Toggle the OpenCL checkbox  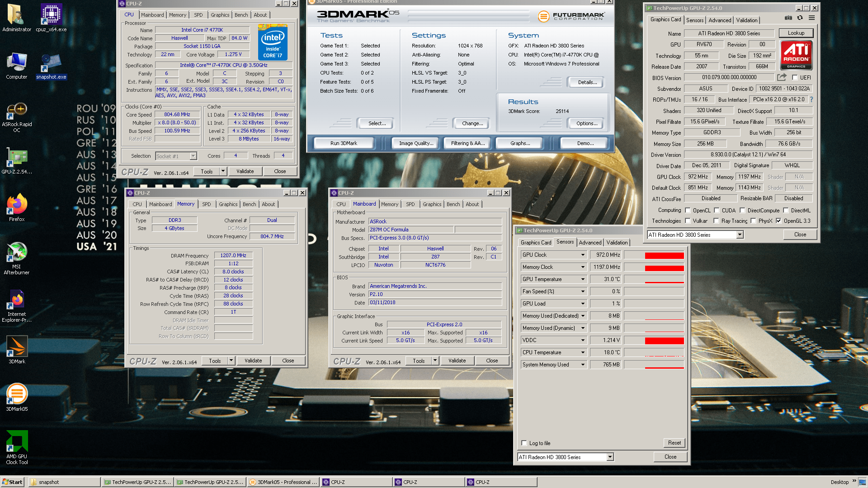coord(688,210)
